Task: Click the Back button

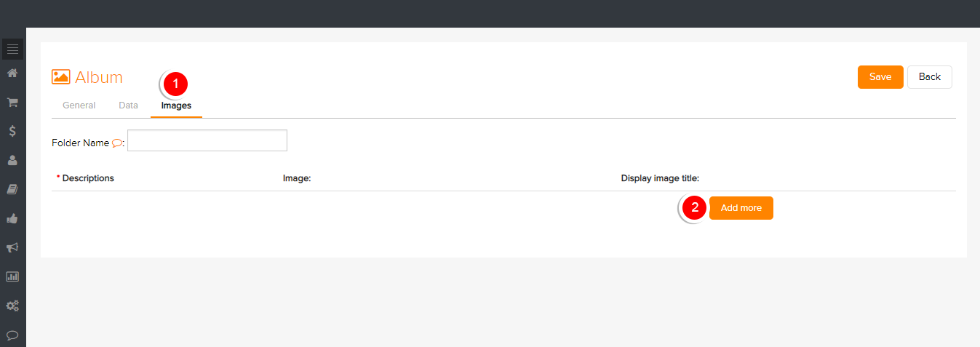Action: (x=930, y=77)
